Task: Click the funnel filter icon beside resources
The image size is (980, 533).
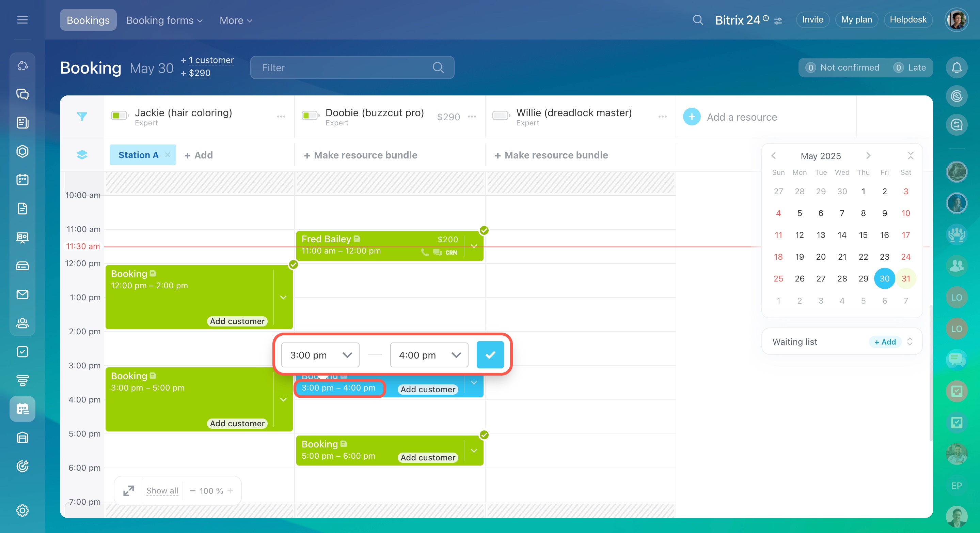Action: click(x=82, y=117)
